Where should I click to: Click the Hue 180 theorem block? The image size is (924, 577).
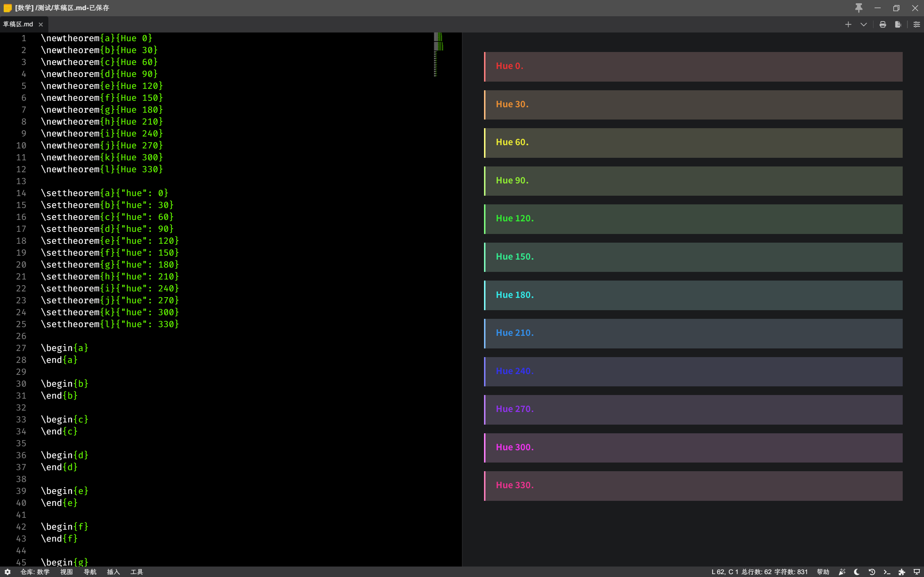coord(693,295)
